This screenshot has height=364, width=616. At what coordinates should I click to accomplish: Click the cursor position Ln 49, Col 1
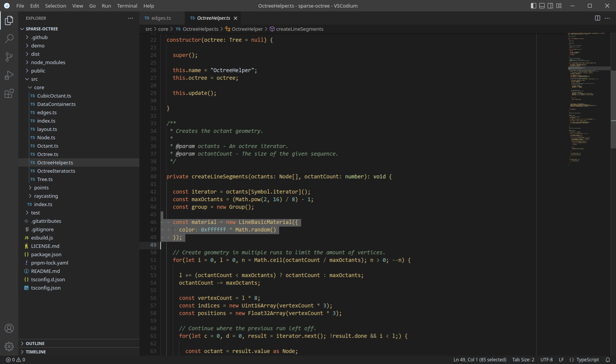click(480, 360)
